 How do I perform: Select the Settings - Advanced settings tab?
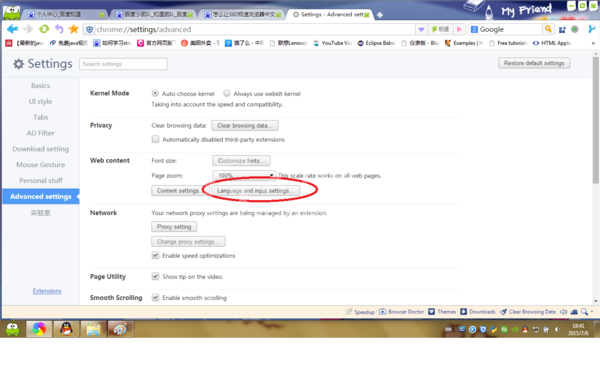click(331, 15)
